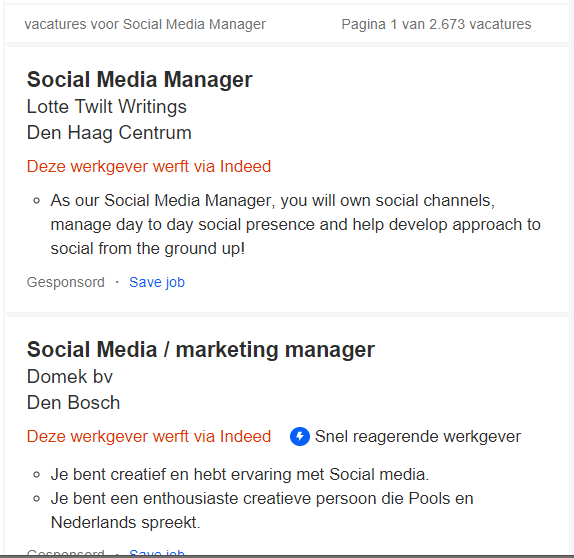Click the Den Bosch location text

coord(73,403)
